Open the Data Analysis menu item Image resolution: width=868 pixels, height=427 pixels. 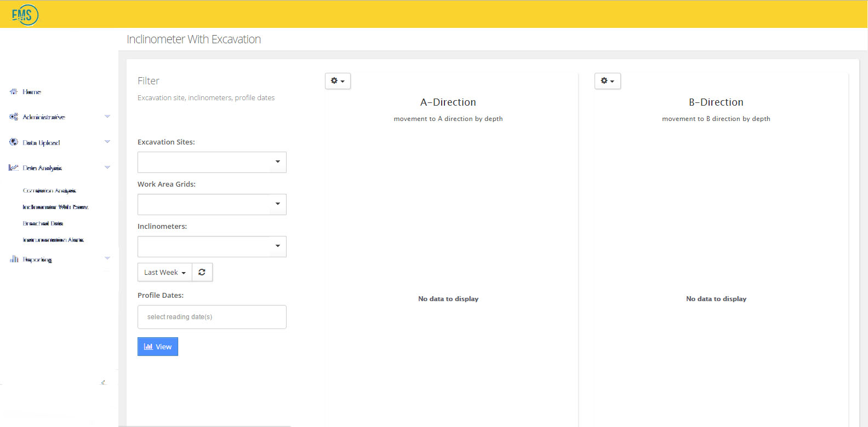click(42, 168)
